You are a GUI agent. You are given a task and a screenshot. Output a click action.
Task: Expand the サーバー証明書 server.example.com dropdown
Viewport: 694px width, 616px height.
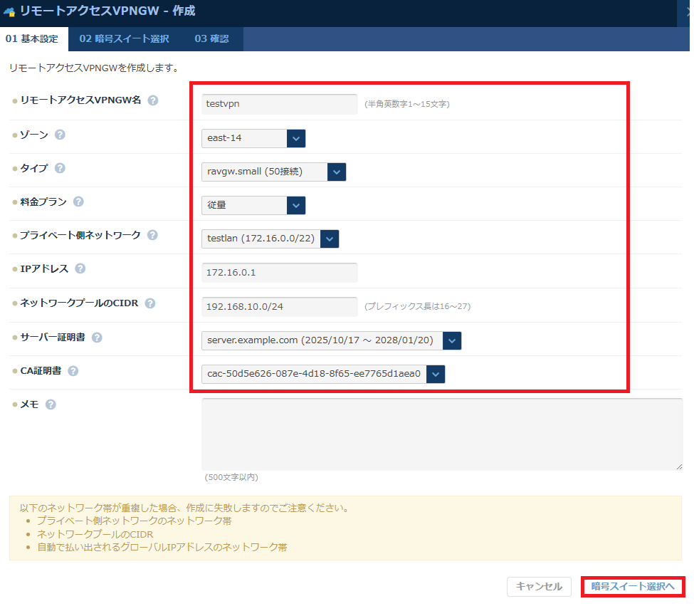(x=331, y=340)
